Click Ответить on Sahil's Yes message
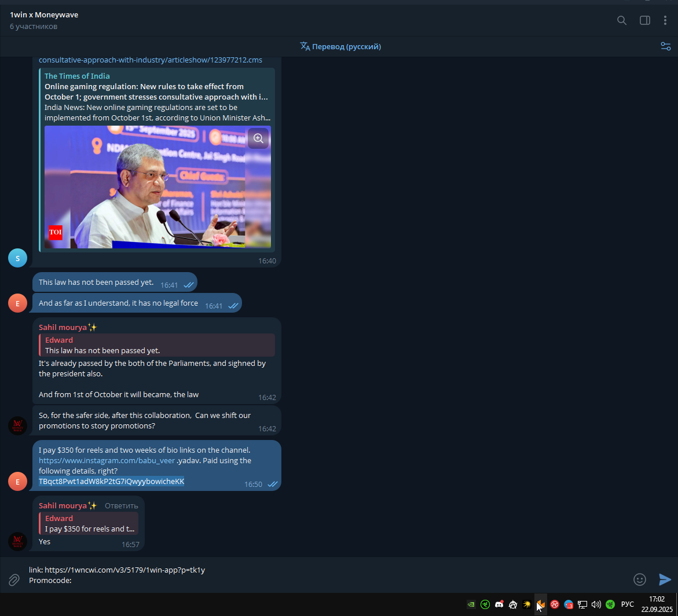Viewport: 678px width, 616px height. pos(122,506)
